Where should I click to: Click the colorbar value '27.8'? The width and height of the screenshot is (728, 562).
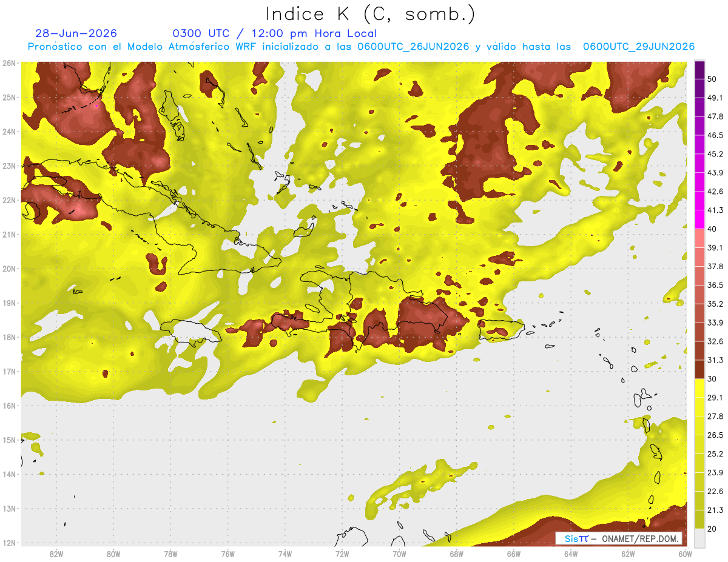[x=715, y=416]
